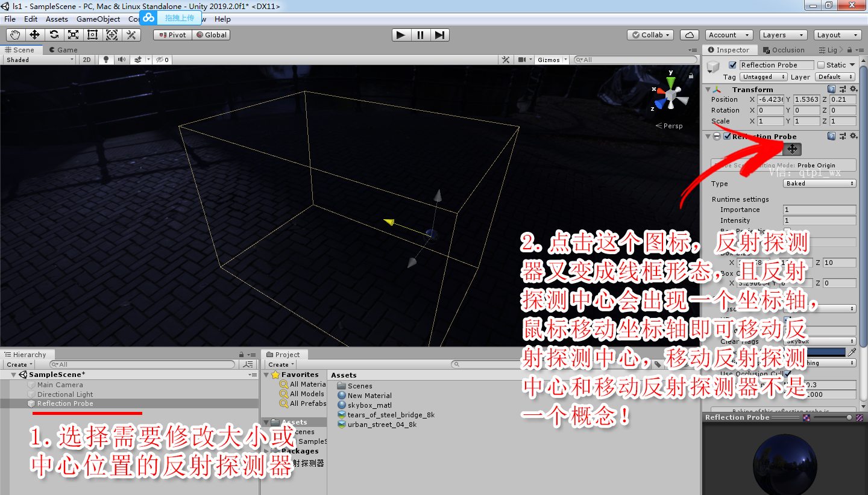Uncheck the Reflection Probe component checkbox
Image resolution: width=868 pixels, height=495 pixels.
(x=727, y=136)
